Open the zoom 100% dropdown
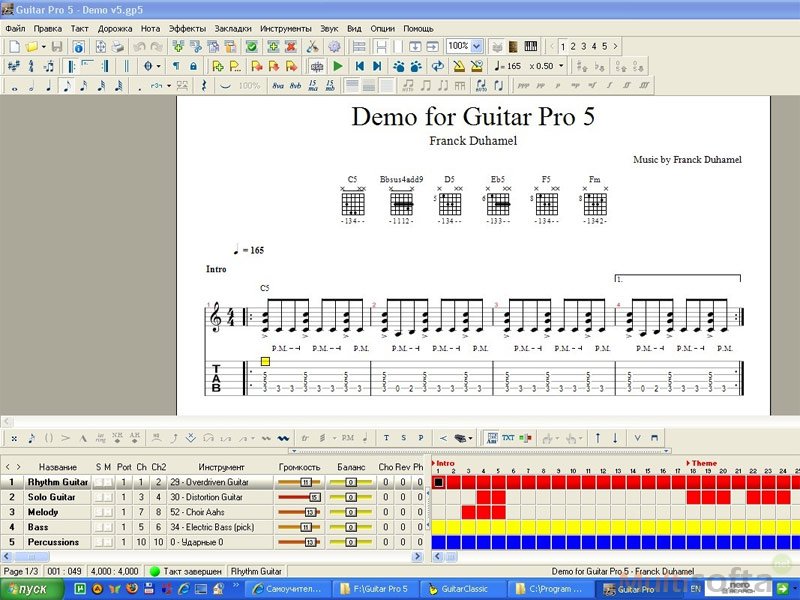800x600 pixels. tap(477, 46)
